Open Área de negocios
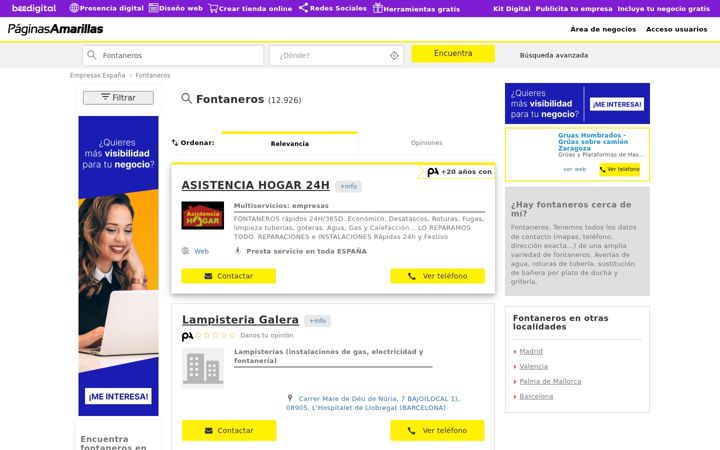Image resolution: width=720 pixels, height=450 pixels. [x=603, y=29]
